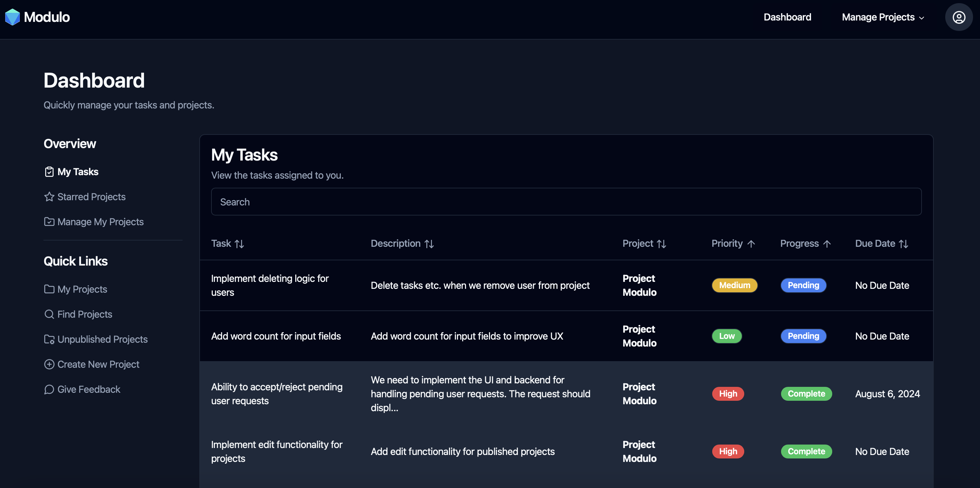
Task: Click the sort arrows next to Project
Action: (x=661, y=244)
